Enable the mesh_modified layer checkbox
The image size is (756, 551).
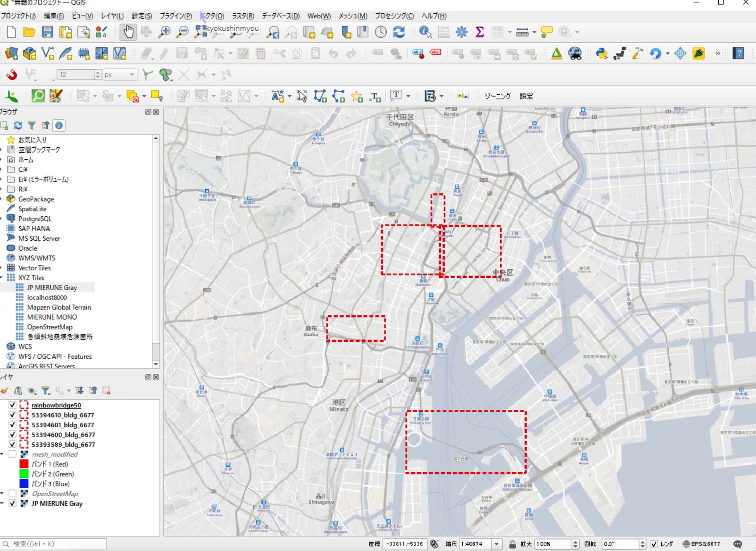[x=12, y=454]
